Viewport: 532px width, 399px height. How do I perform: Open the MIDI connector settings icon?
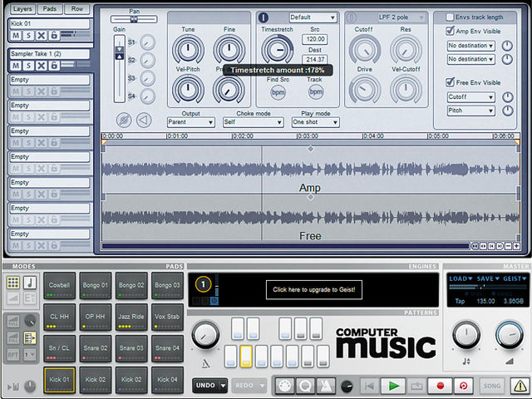pyautogui.click(x=284, y=386)
